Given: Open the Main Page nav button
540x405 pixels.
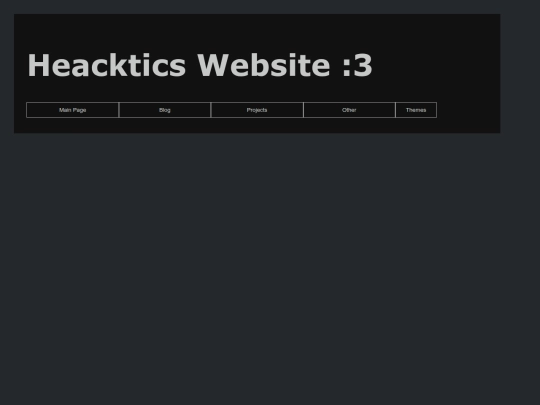Looking at the screenshot, I should 72,110.
